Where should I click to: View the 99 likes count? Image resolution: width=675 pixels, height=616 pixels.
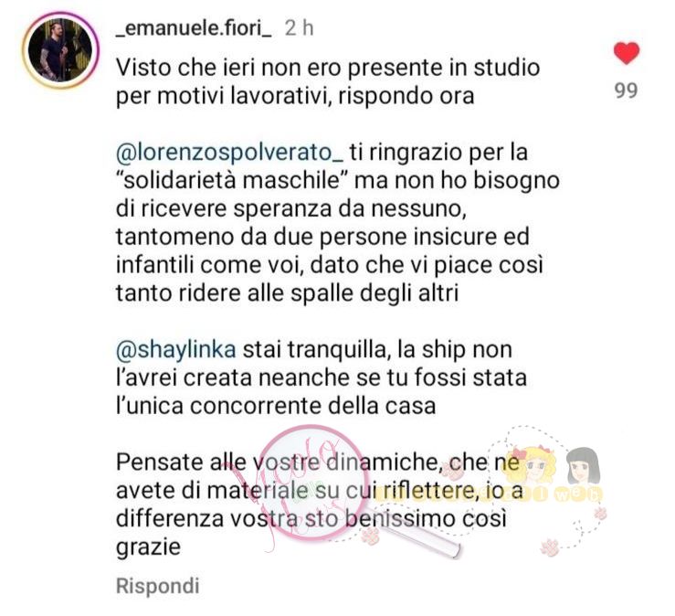[626, 90]
